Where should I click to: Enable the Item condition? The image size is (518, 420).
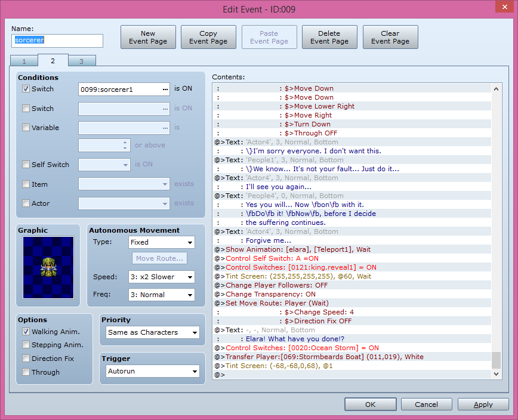24,184
